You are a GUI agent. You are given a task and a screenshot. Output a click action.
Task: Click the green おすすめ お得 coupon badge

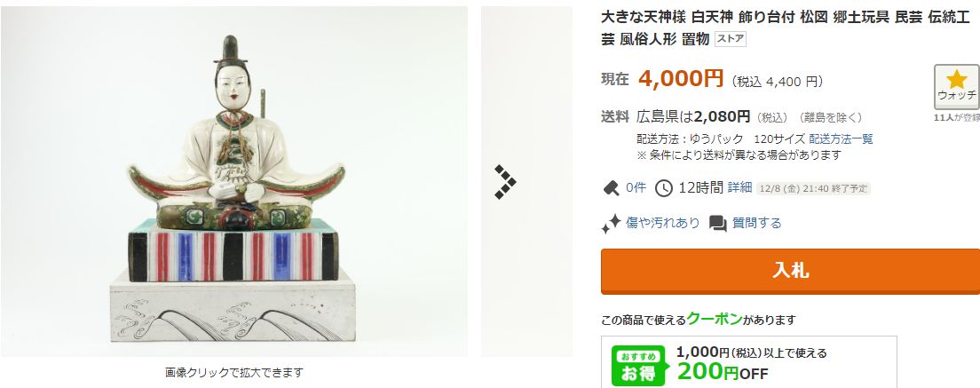pos(638,366)
